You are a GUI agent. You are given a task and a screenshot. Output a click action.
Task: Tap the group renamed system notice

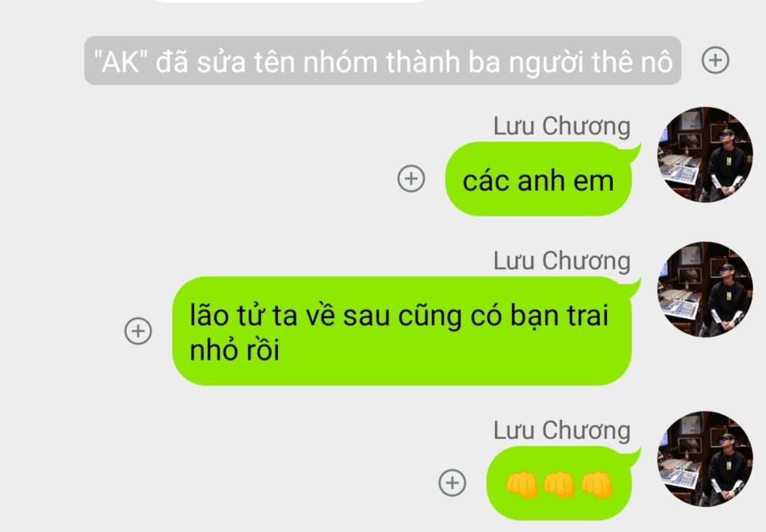coord(382,60)
